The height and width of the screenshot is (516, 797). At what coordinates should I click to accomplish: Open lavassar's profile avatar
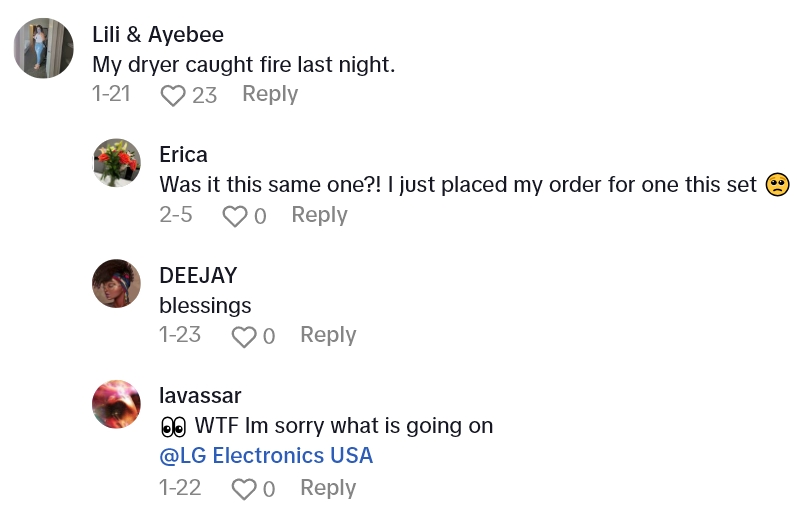pos(116,404)
